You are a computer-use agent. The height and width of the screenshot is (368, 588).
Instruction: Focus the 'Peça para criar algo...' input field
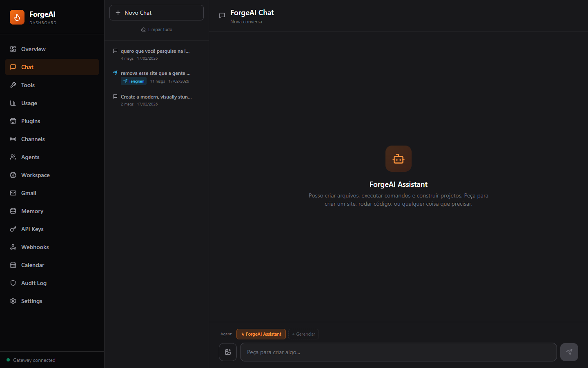point(398,352)
